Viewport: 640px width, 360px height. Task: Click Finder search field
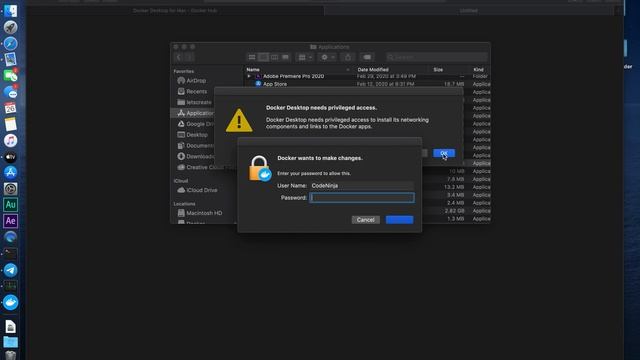(x=436, y=57)
